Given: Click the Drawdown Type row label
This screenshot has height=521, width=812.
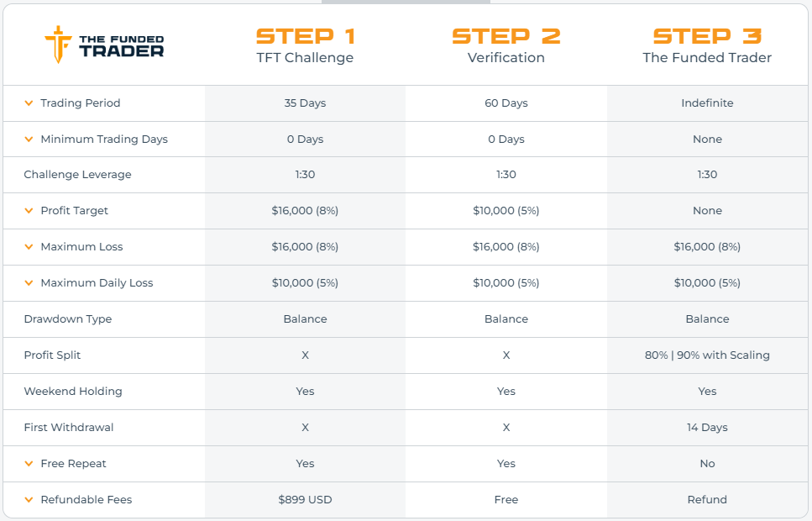Looking at the screenshot, I should pos(68,318).
